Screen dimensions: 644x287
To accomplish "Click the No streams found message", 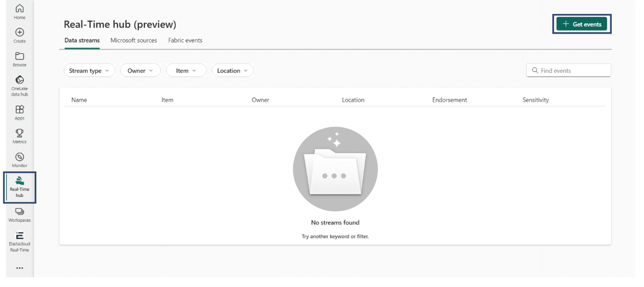I will coord(335,222).
